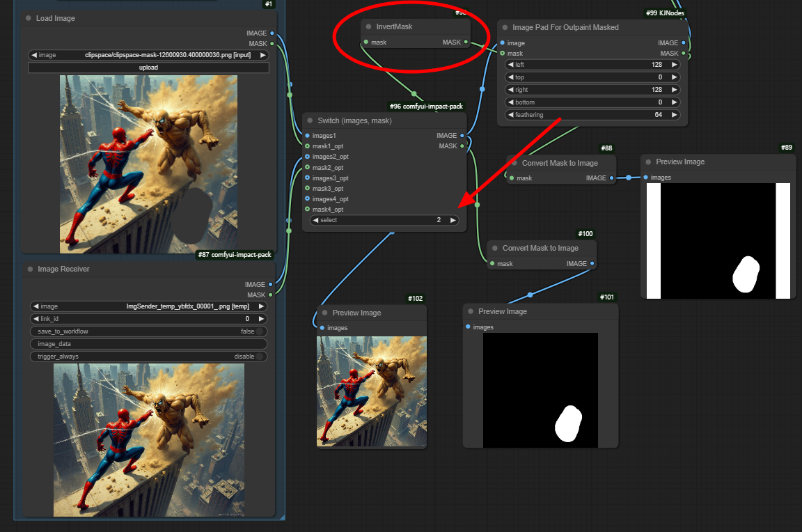802x532 pixels.
Task: Collapse Convert Mask to Image node #100 dot
Action: (494, 248)
